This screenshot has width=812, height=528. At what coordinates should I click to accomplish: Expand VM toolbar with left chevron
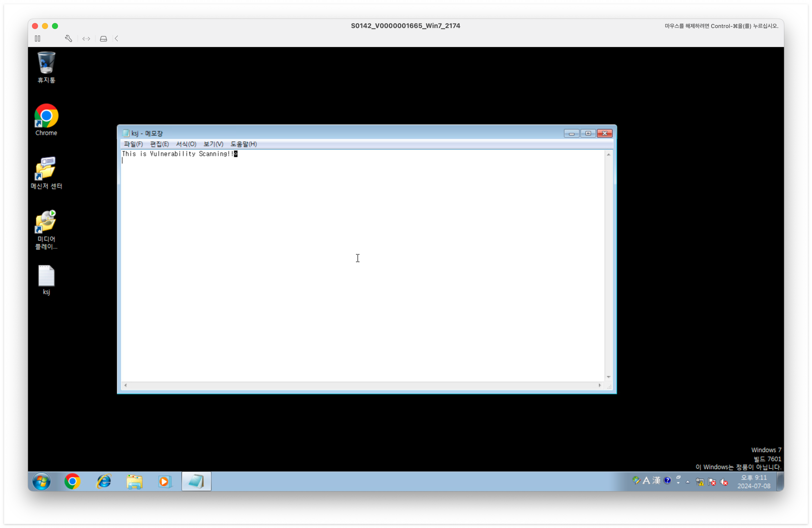pyautogui.click(x=117, y=38)
